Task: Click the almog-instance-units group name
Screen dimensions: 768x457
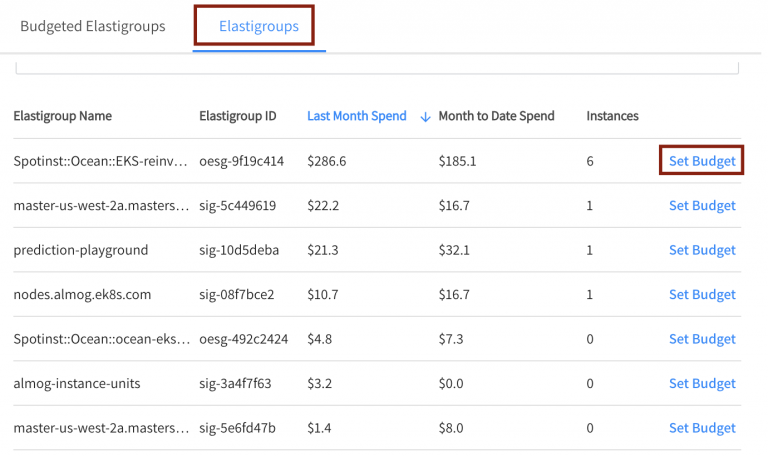Action: [x=76, y=384]
